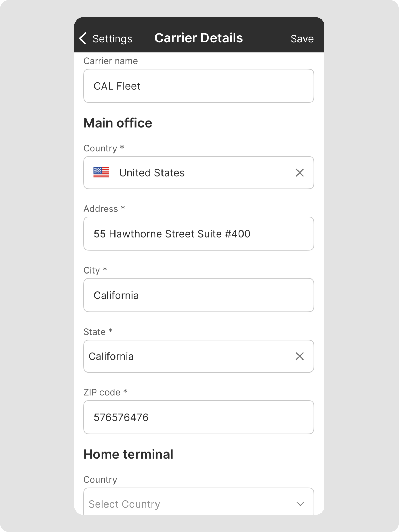Click the Carrier Details page title

[199, 38]
